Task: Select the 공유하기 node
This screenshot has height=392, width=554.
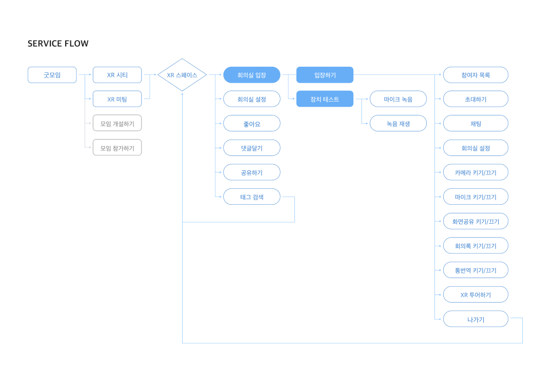Action: pos(251,172)
